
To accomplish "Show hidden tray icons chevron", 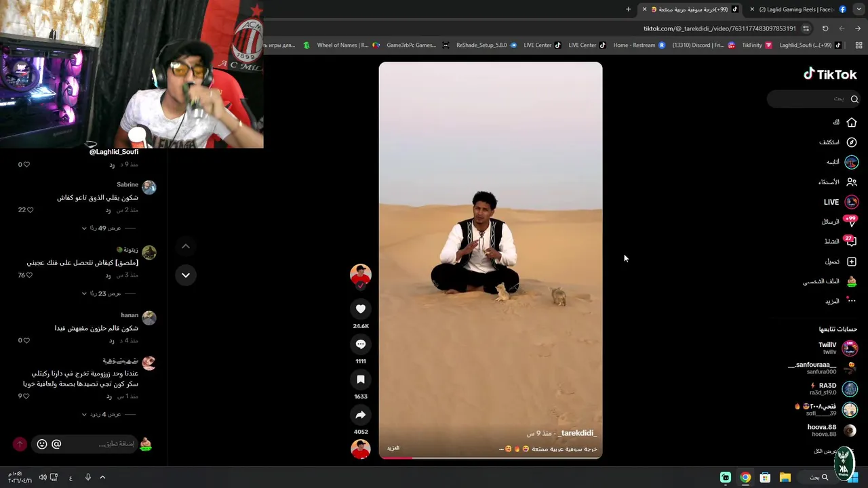I will [102, 477].
